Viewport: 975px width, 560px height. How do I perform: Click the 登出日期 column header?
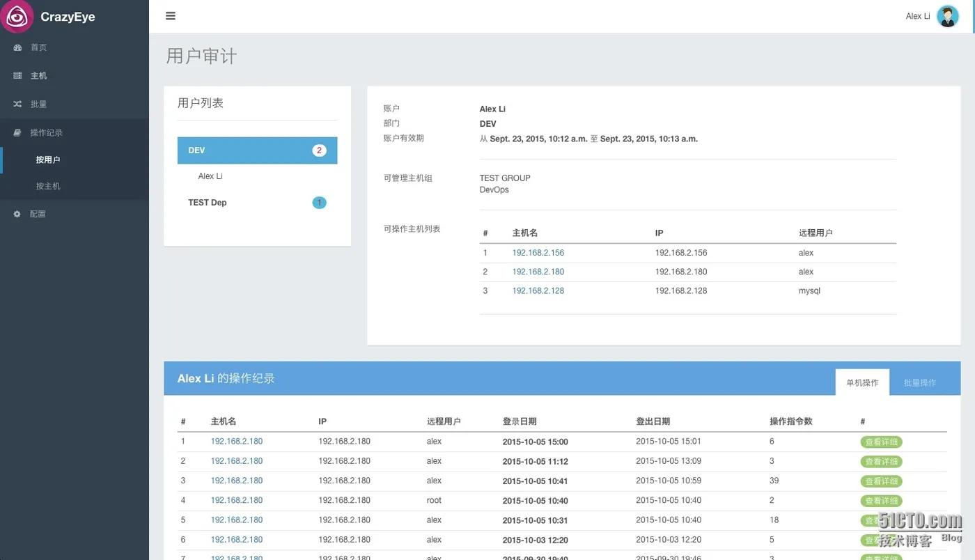[653, 421]
